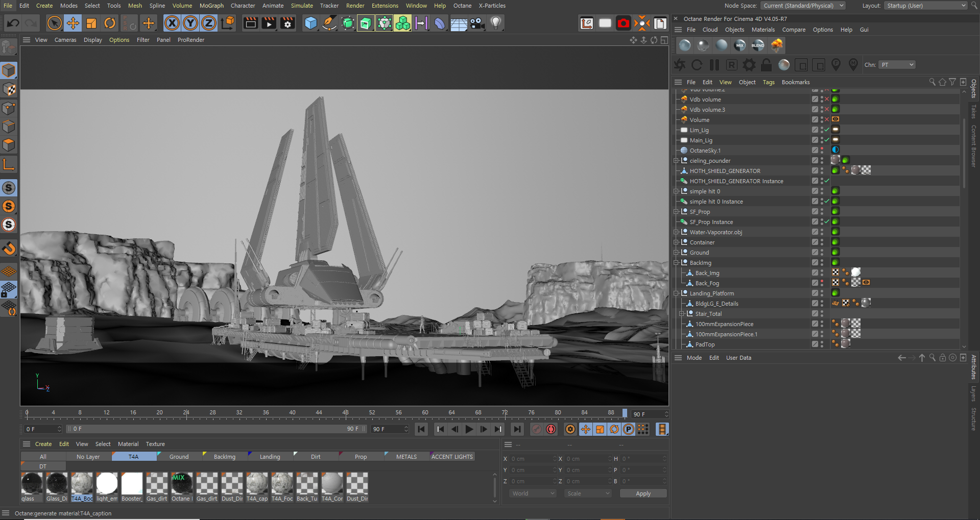The image size is (980, 520).
Task: Open the MoGraph menu
Action: (x=211, y=6)
